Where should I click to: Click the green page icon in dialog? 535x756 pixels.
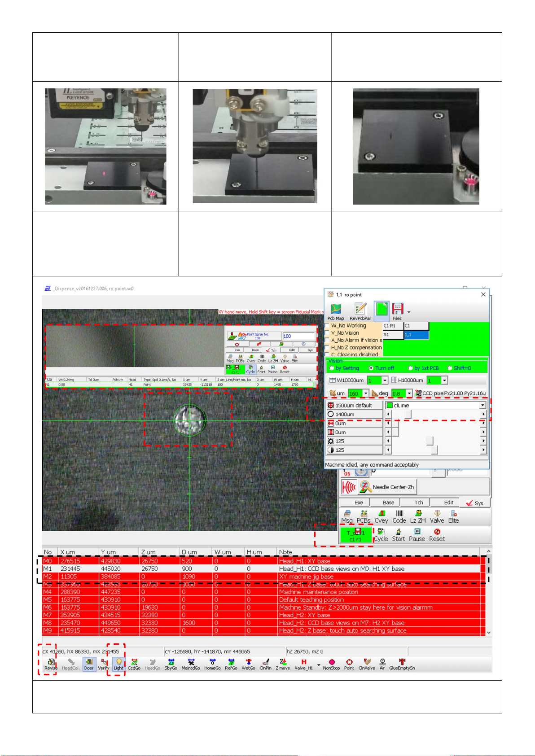point(382,310)
